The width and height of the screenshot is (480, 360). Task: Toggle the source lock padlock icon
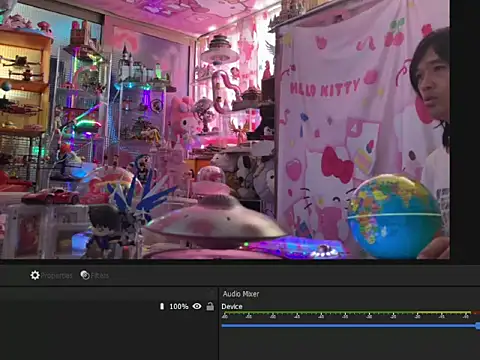tap(210, 306)
